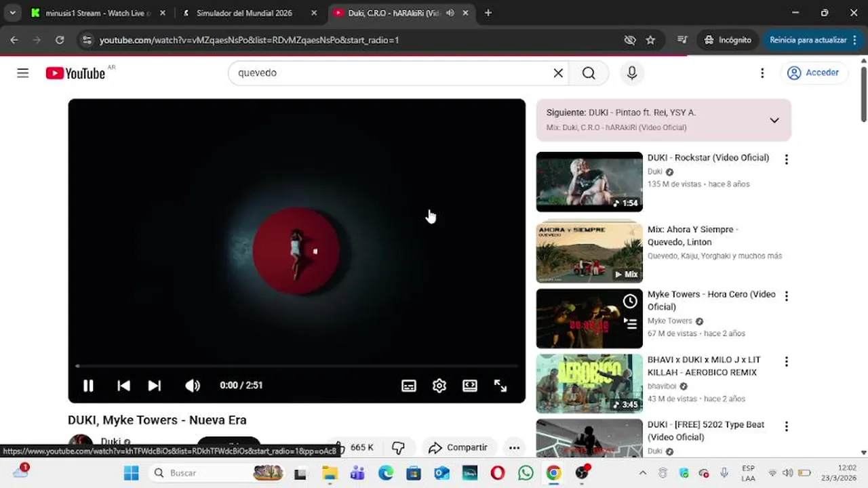Click Compartir share button

tap(459, 447)
